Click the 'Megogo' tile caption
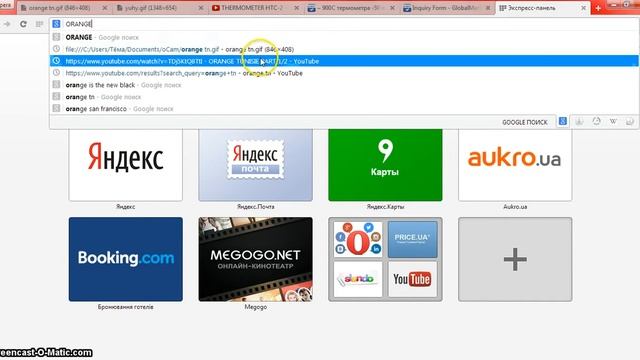Image resolution: width=640 pixels, height=360 pixels. click(x=256, y=307)
